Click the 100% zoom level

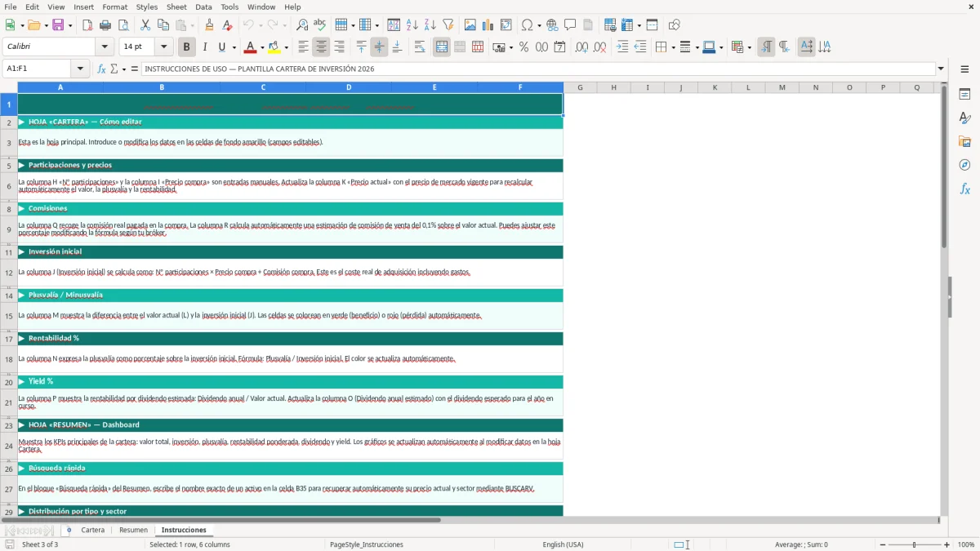click(966, 544)
